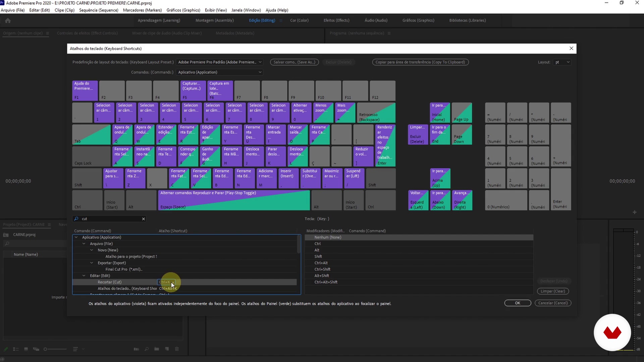Select the Espaço (Space) Play-Stop Toggle key

point(234,200)
